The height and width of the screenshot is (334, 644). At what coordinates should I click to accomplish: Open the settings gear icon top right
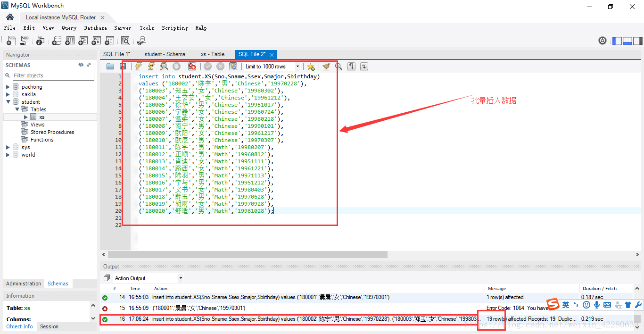click(x=603, y=41)
